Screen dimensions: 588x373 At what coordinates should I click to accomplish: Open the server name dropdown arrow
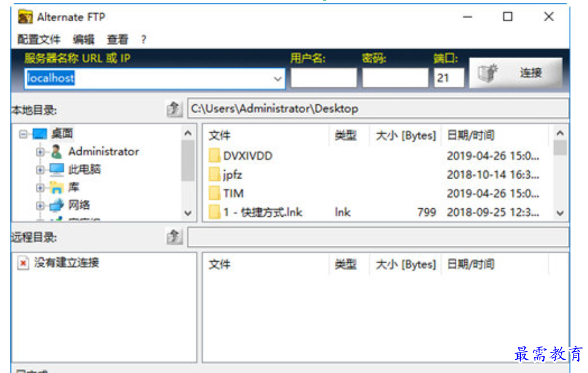pos(277,79)
